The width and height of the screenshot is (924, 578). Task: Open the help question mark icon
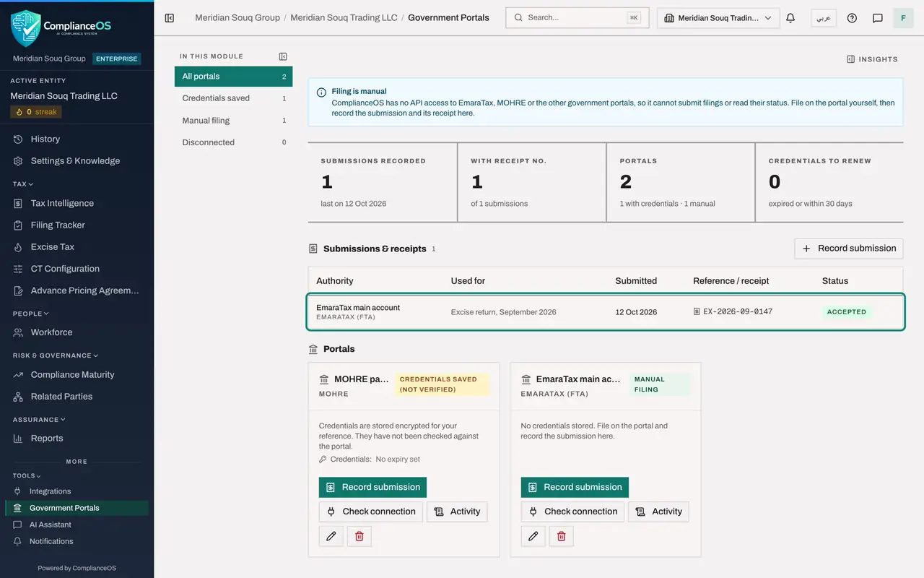[852, 18]
